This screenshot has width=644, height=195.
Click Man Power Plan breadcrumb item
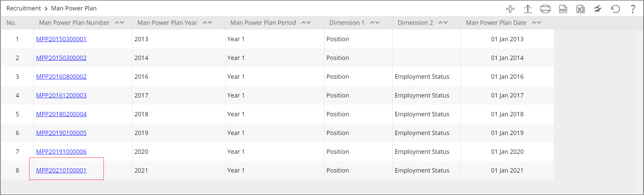(x=74, y=8)
